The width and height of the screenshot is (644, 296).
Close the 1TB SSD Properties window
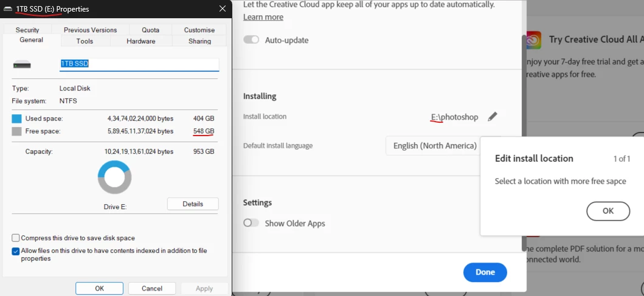222,9
